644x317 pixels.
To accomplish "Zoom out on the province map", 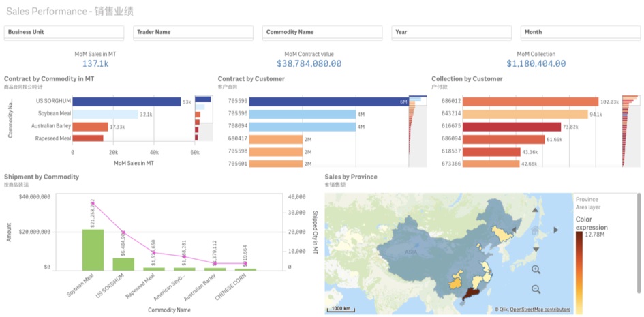I will coord(536,289).
